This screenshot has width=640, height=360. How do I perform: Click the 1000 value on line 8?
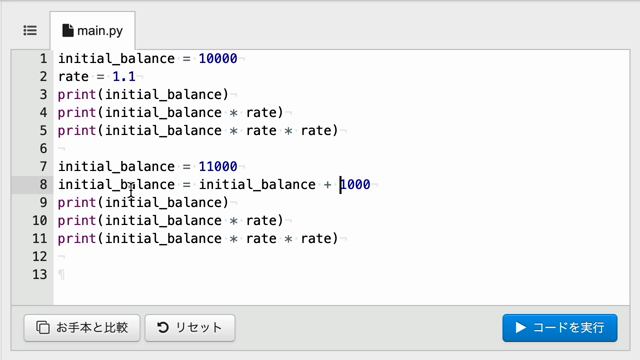355,184
